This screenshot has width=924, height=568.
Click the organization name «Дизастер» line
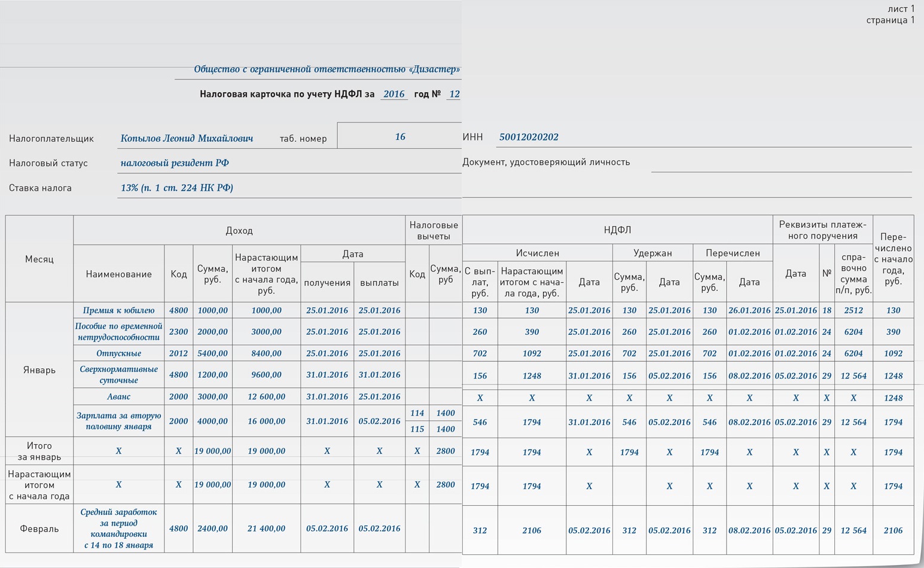(x=327, y=69)
